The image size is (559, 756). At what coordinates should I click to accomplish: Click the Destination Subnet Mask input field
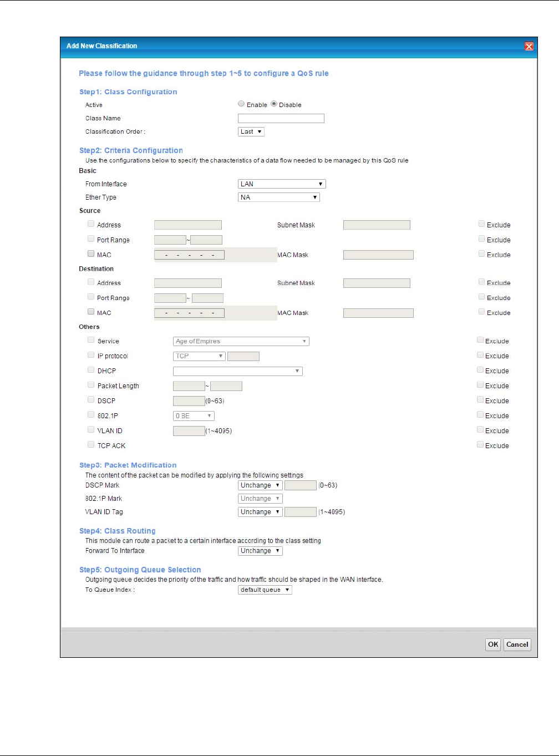pos(377,283)
